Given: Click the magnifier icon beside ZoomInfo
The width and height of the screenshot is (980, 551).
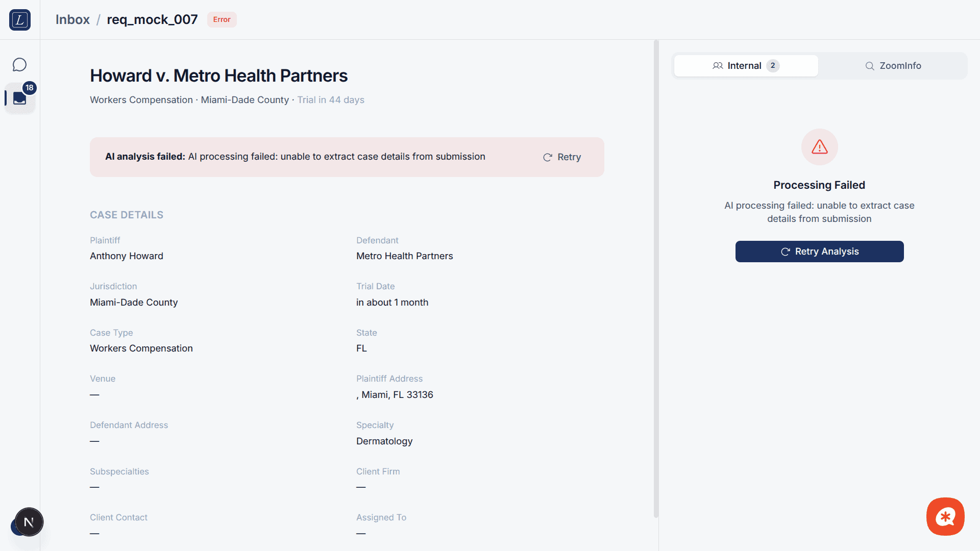Looking at the screenshot, I should point(870,66).
